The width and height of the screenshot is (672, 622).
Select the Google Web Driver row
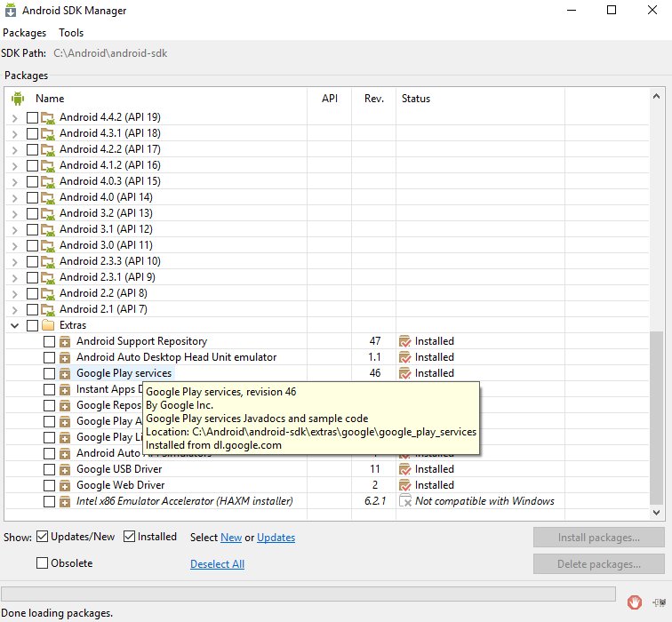(x=326, y=485)
